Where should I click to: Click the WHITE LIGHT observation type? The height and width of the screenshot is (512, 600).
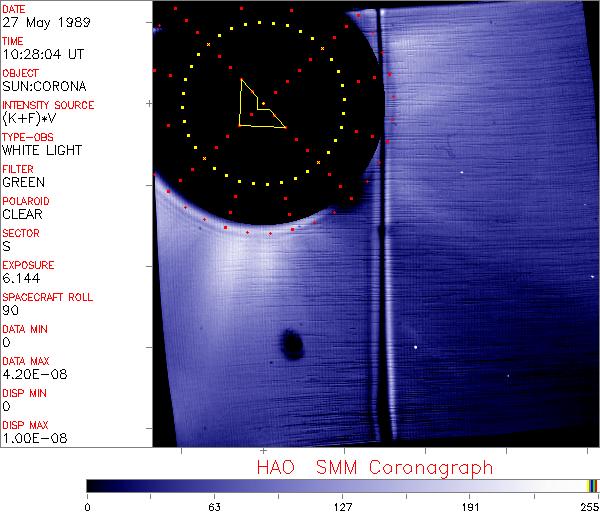pyautogui.click(x=40, y=150)
